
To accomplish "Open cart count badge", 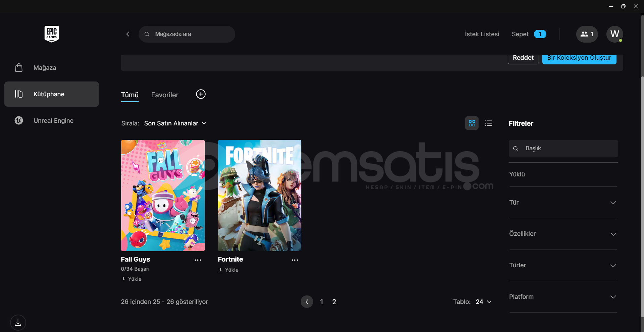I will [540, 34].
